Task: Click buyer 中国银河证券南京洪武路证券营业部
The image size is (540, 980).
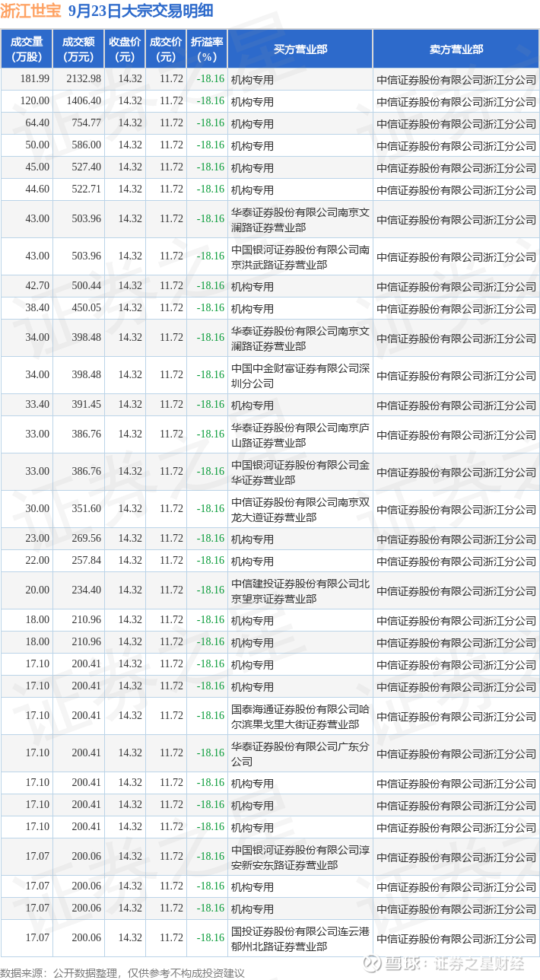Action: click(300, 256)
